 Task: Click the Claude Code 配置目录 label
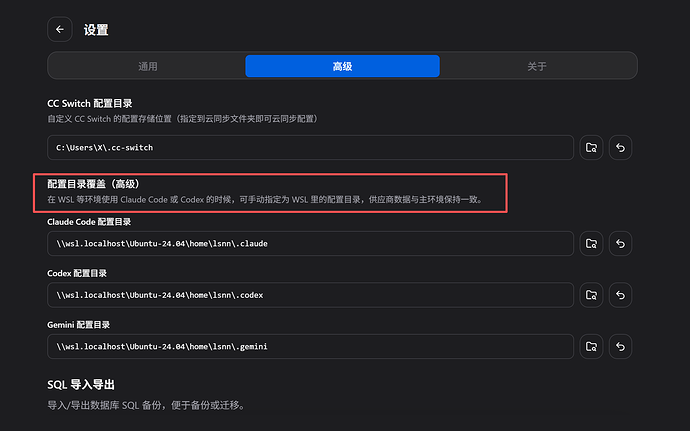coord(89,222)
